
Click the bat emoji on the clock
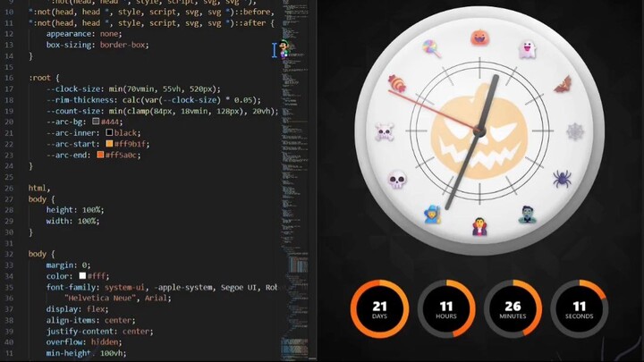coord(563,85)
